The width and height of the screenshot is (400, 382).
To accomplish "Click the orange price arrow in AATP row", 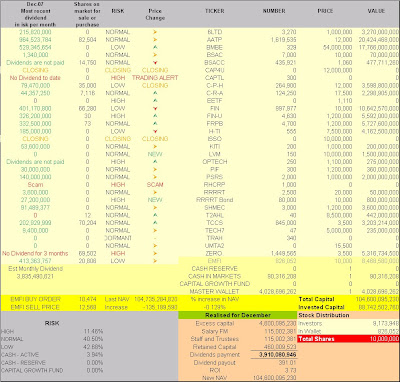I will coord(155,40).
